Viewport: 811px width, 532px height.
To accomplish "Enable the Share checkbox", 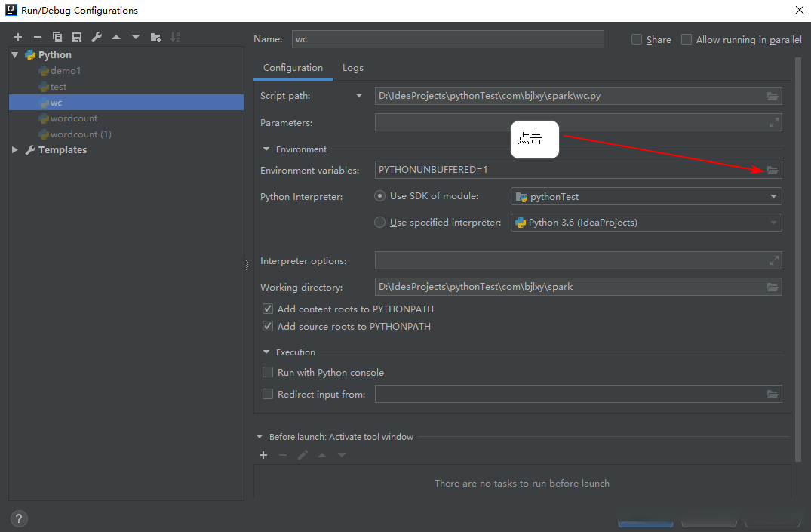I will (x=637, y=39).
